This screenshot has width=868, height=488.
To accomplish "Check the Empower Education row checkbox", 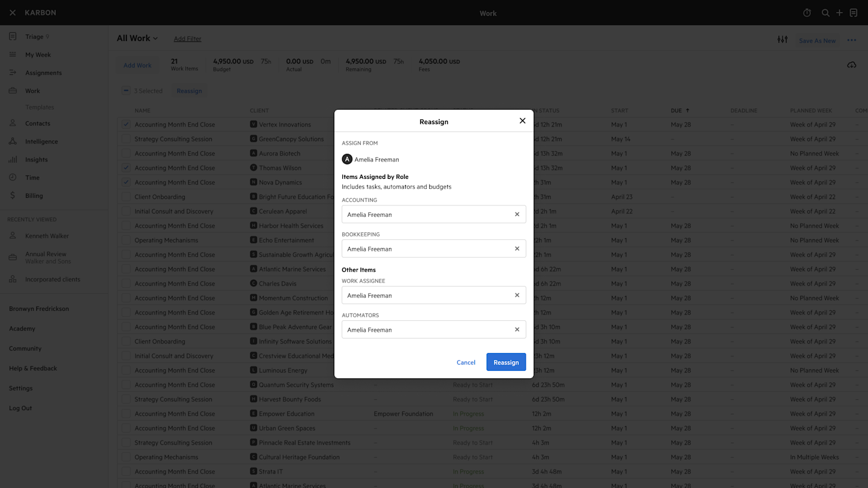I will pos(126,413).
